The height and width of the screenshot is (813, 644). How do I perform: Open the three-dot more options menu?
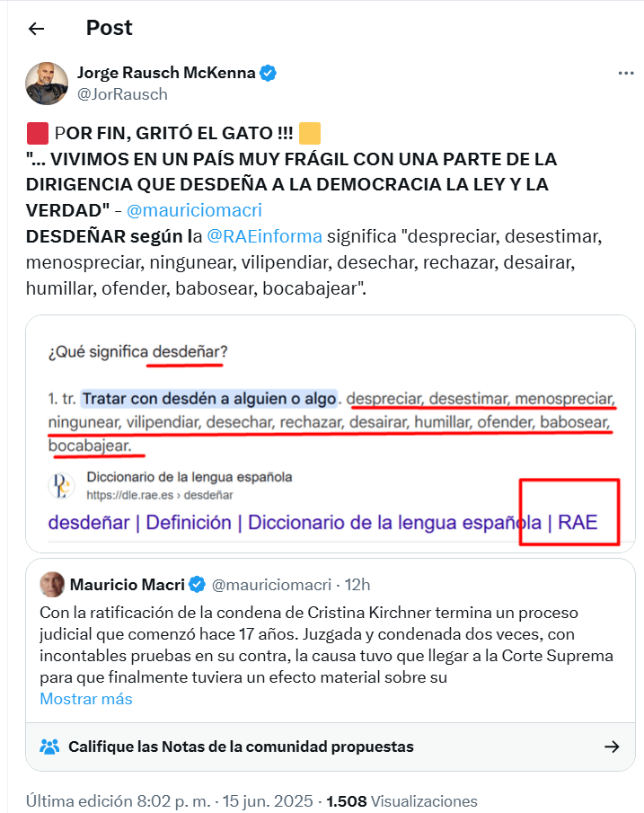[x=626, y=73]
